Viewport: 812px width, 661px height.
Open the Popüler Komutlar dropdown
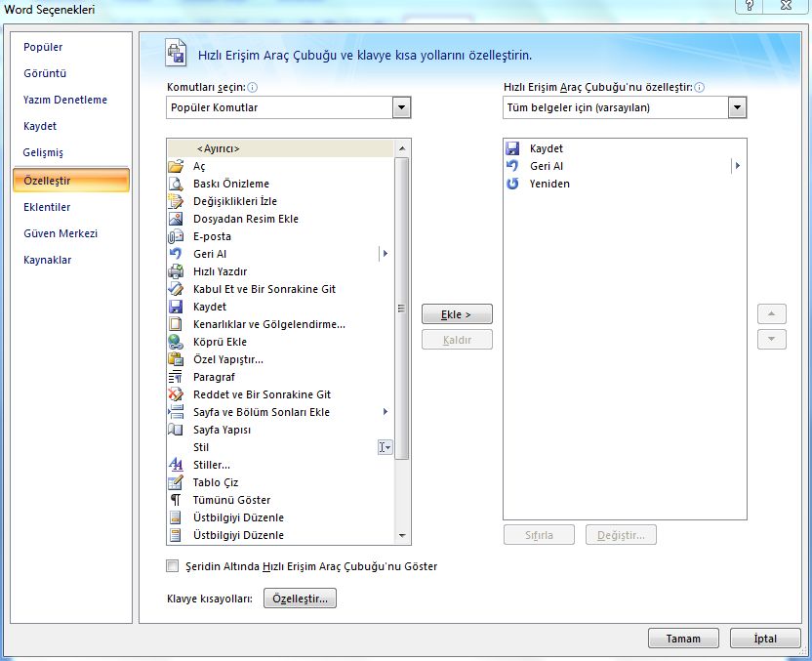[401, 107]
